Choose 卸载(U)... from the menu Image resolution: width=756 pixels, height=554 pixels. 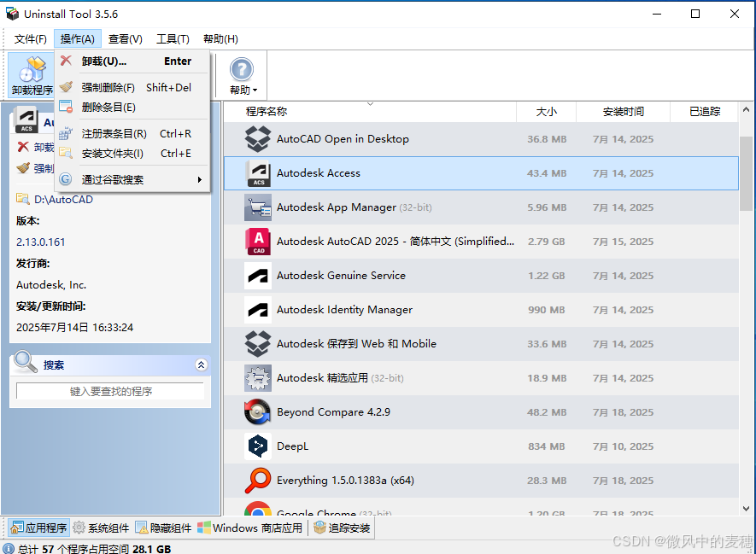(x=132, y=61)
